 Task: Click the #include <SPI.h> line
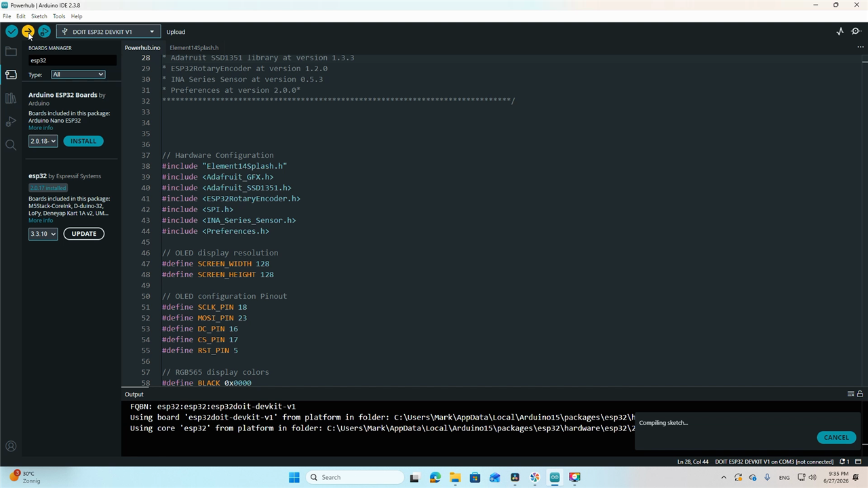click(197, 209)
